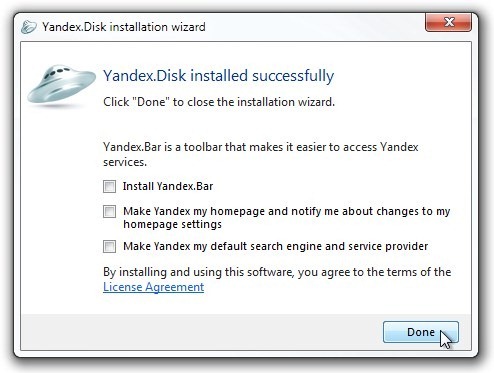Check the default search engine option box
Image resolution: width=494 pixels, height=373 pixels.
[x=109, y=246]
